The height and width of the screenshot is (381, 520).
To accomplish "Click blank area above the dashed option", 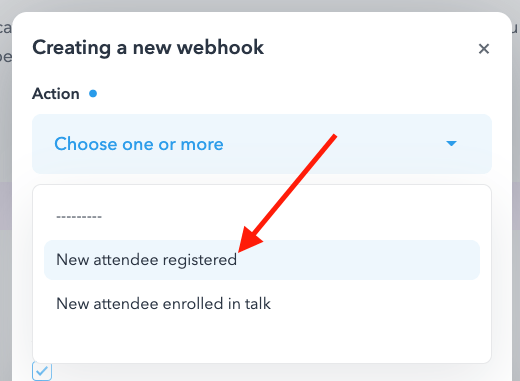I will pos(262,198).
